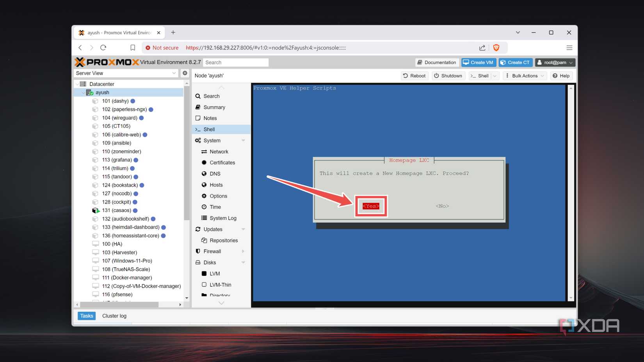Viewport: 644px width, 362px height.
Task: Click the Not secure warning badge
Action: coord(162,48)
